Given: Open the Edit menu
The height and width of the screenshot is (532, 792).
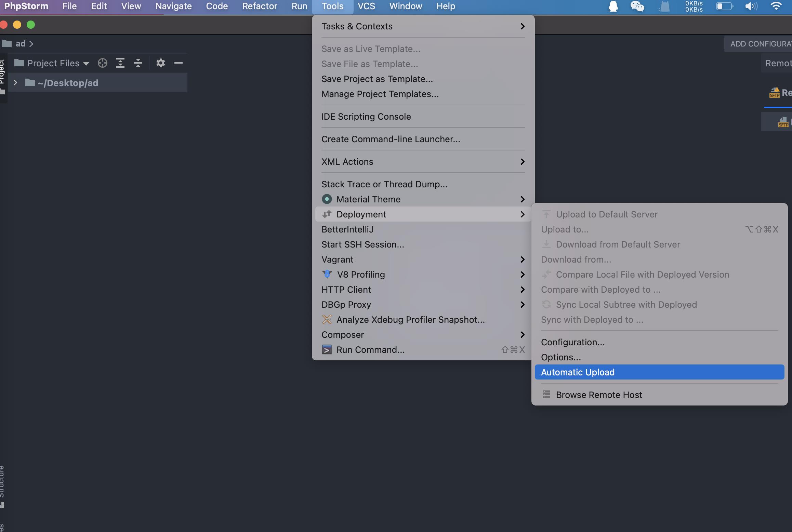Looking at the screenshot, I should 99,6.
